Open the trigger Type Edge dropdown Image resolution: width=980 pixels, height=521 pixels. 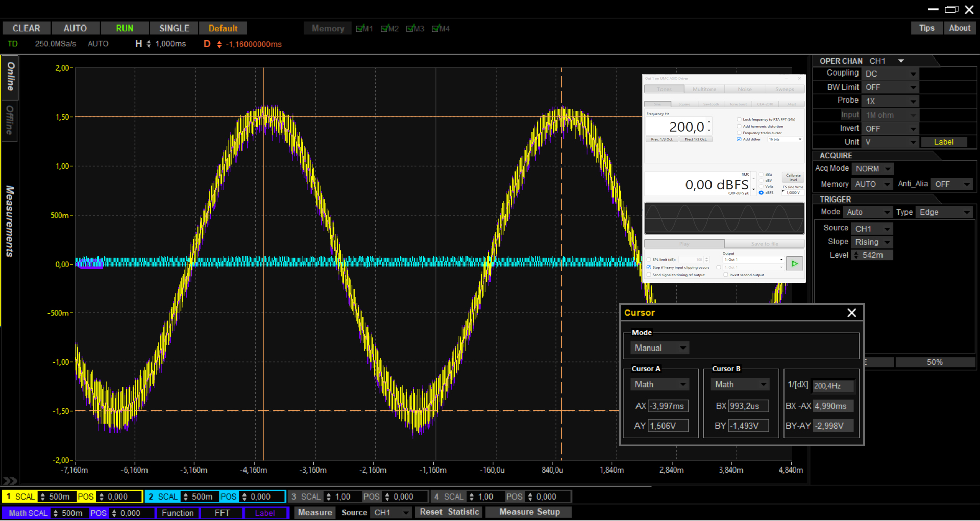pos(944,212)
